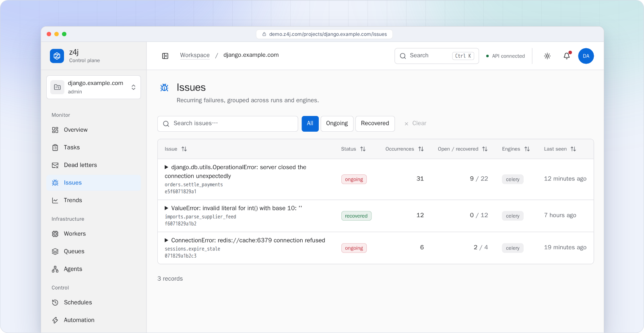Viewport: 644px width, 333px height.
Task: Focus the Search issues field
Action: 228,124
